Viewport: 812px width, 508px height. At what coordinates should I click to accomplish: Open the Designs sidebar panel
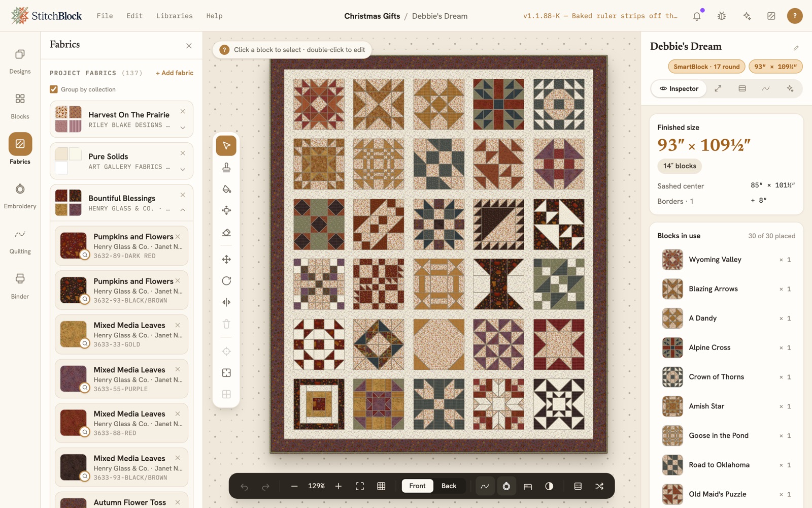tap(20, 60)
